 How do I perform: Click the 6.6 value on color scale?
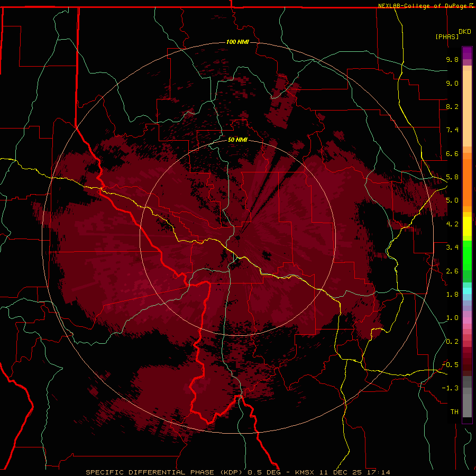[452, 153]
